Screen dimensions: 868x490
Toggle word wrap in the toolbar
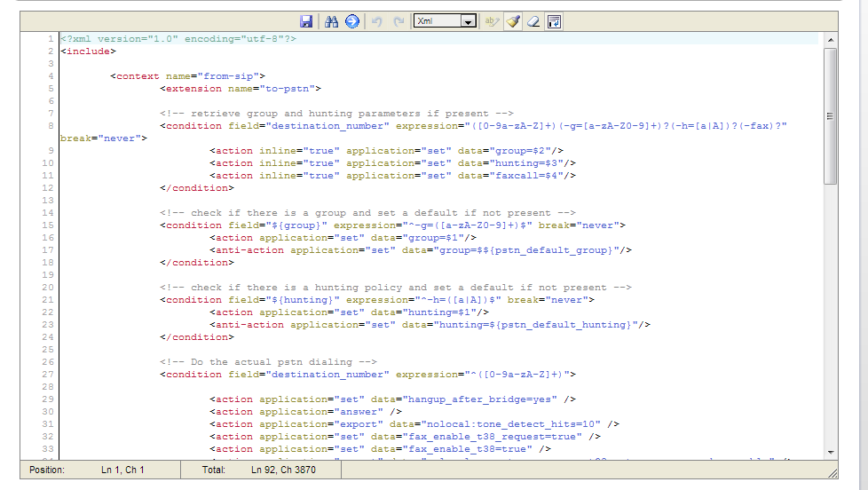[554, 21]
